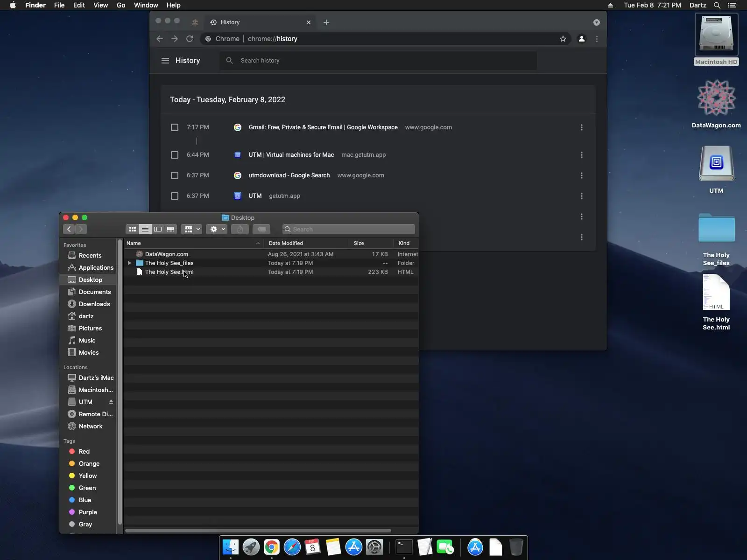Open the Chrome profile icon
747x560 pixels.
pos(582,39)
